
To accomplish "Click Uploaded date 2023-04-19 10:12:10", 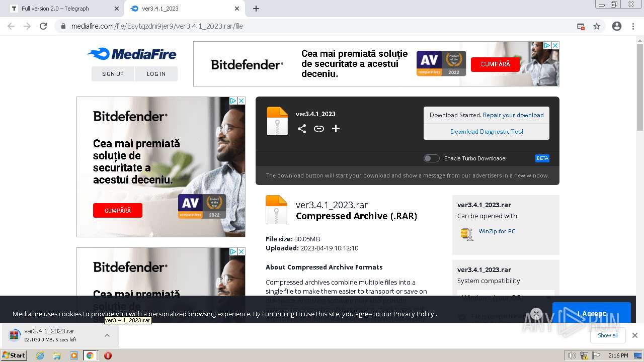I will click(x=312, y=248).
